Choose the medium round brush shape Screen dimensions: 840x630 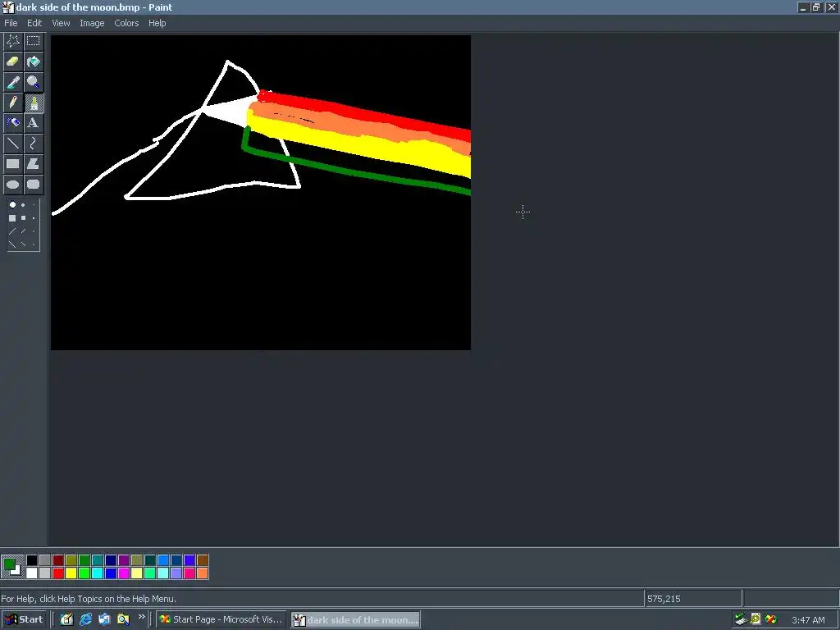click(23, 204)
